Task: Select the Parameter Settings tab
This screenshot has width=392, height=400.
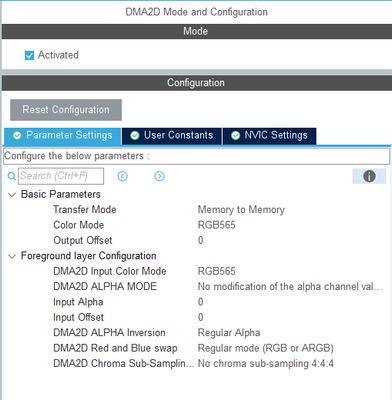Action: 62,136
